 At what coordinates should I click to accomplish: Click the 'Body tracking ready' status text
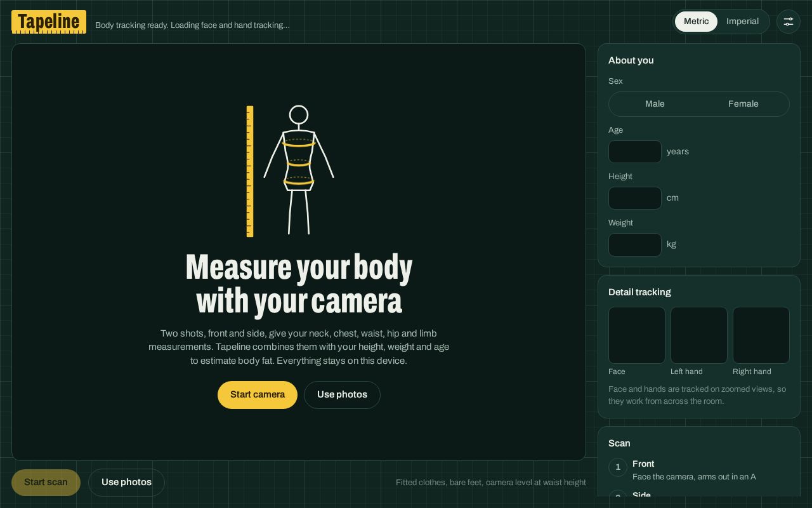pyautogui.click(x=192, y=25)
